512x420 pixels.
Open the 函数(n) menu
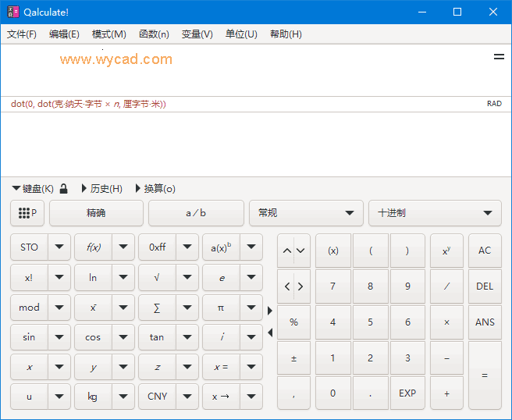point(154,34)
